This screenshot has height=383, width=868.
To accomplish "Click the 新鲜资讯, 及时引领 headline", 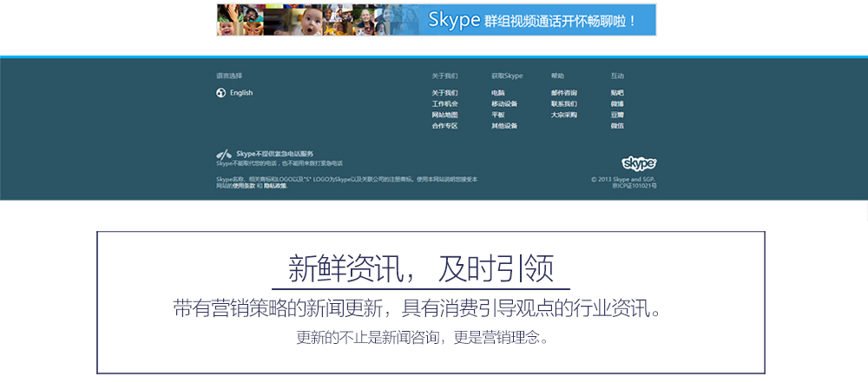I will click(421, 269).
